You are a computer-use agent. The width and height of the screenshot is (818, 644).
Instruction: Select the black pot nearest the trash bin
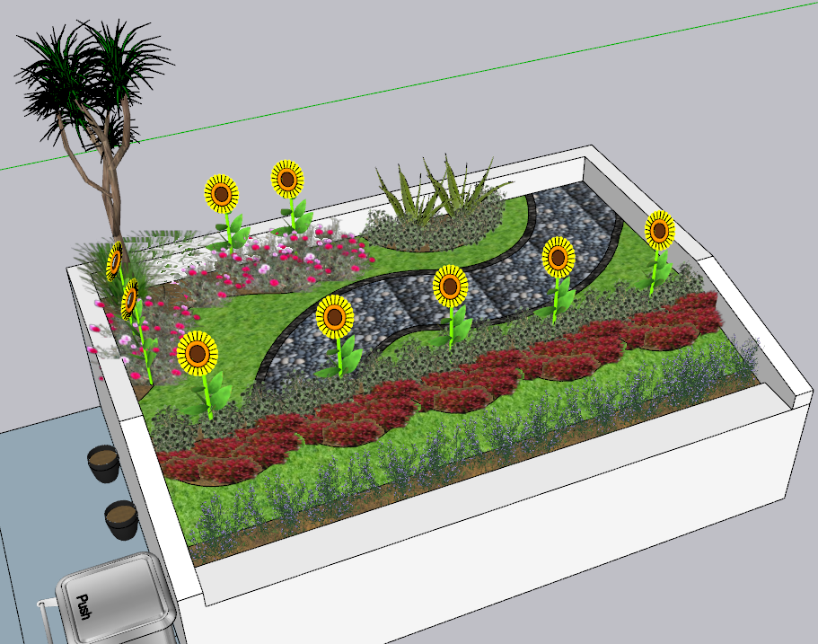(121, 520)
